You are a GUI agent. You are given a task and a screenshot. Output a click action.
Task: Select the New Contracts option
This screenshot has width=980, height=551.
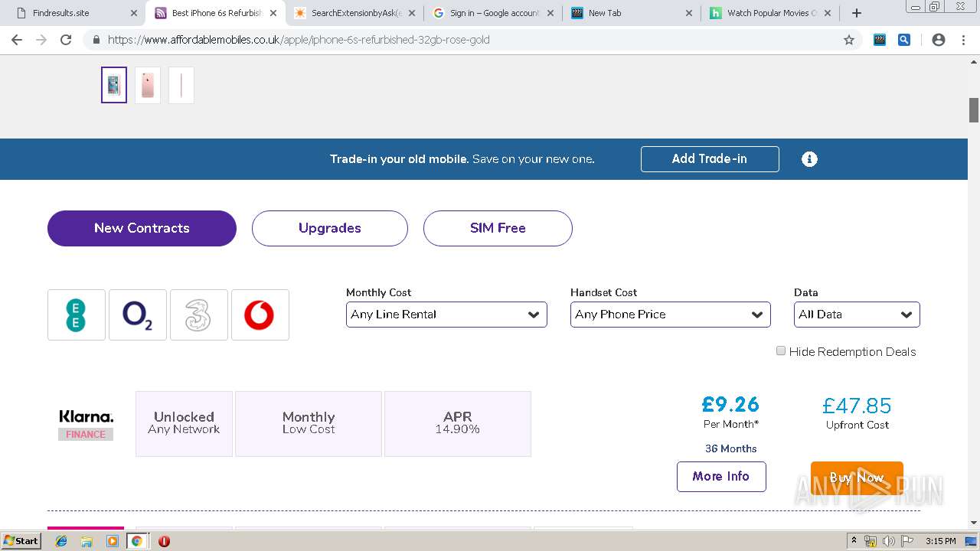point(142,228)
